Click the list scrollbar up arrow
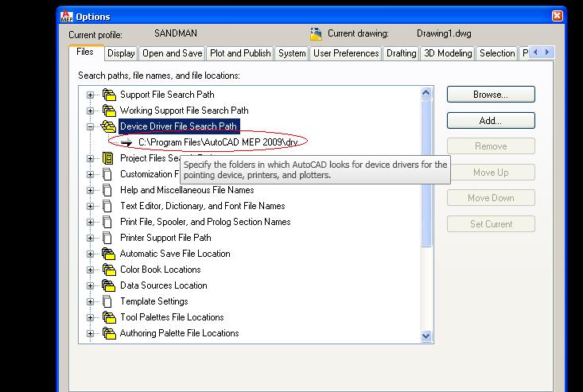The image size is (583, 392). coord(426,93)
